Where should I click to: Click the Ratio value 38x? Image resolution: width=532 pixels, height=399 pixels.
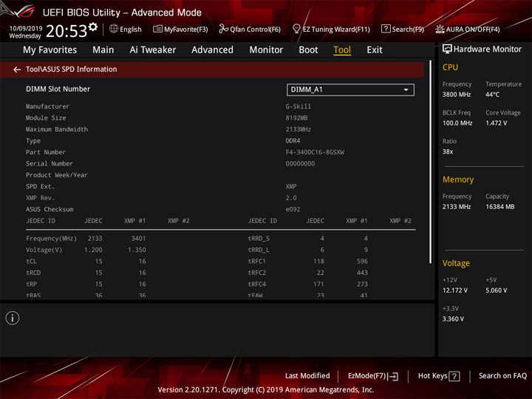pos(448,151)
